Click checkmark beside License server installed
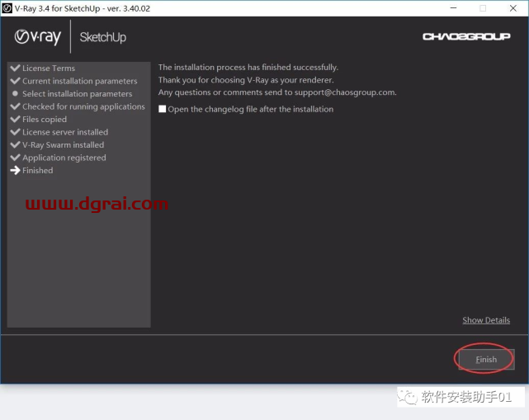The height and width of the screenshot is (420, 529). [x=15, y=132]
